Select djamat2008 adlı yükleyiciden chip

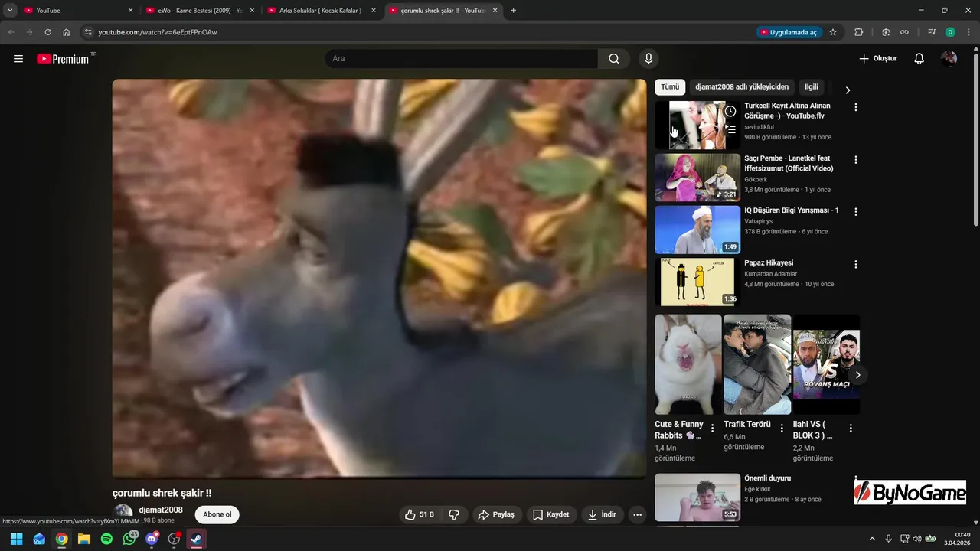point(742,87)
